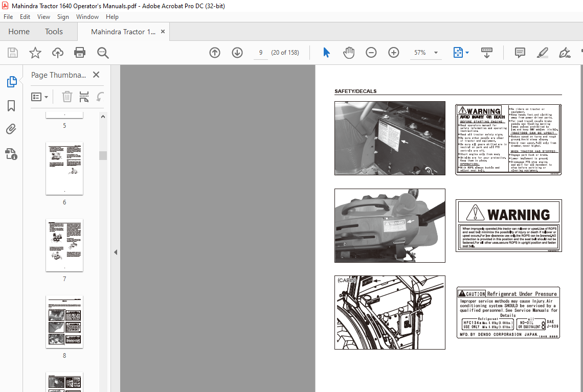Click the 57% zoom value field
This screenshot has height=392, width=583.
[x=420, y=53]
